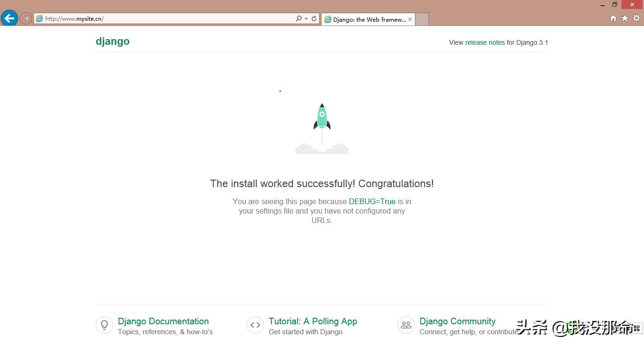Screen dimensions: 644x346
Task: Restore down the browser window
Action: tap(615, 5)
